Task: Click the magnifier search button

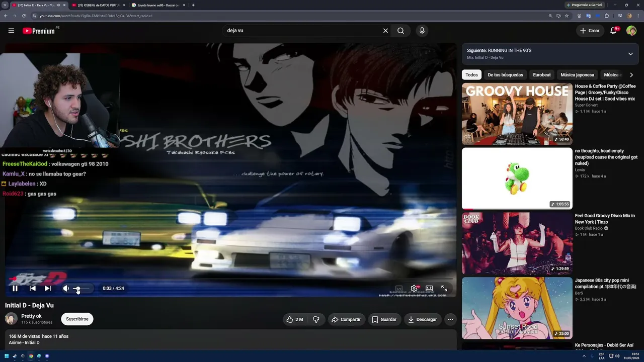Action: pos(400,31)
